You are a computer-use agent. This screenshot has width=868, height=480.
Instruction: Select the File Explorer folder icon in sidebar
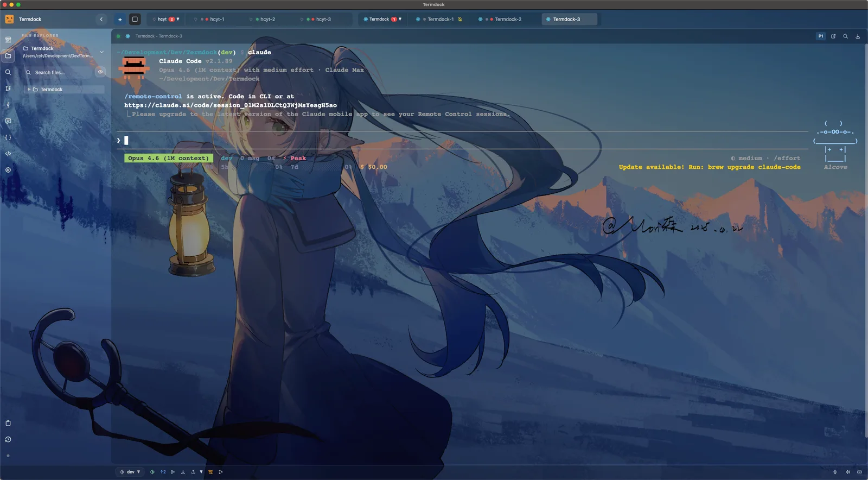(8, 56)
